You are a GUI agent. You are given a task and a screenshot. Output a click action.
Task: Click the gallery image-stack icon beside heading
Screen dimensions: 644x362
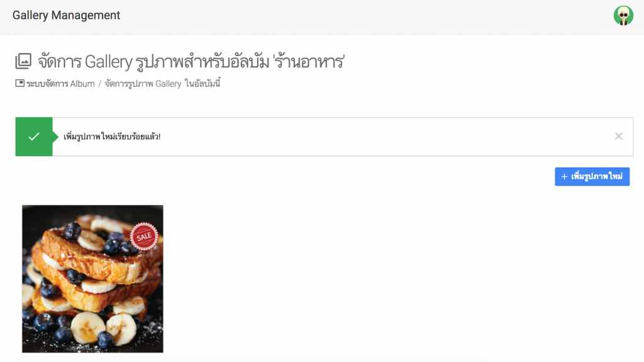tap(23, 61)
